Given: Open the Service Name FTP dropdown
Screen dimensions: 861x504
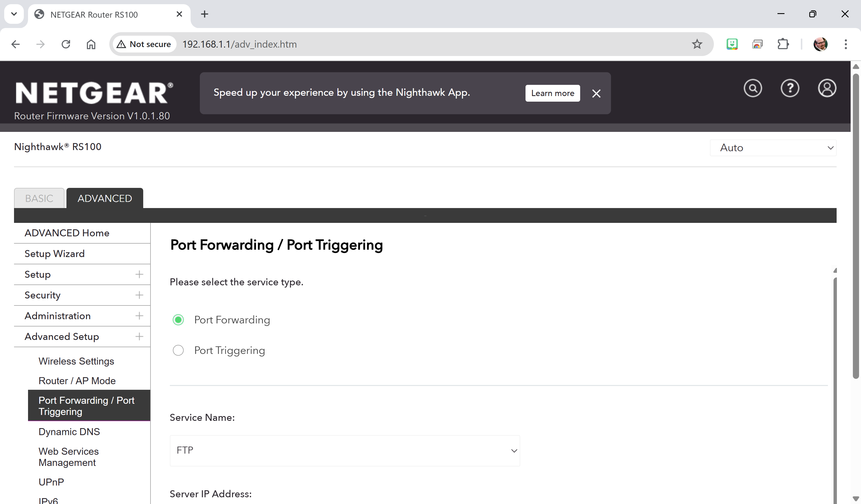Looking at the screenshot, I should (345, 451).
